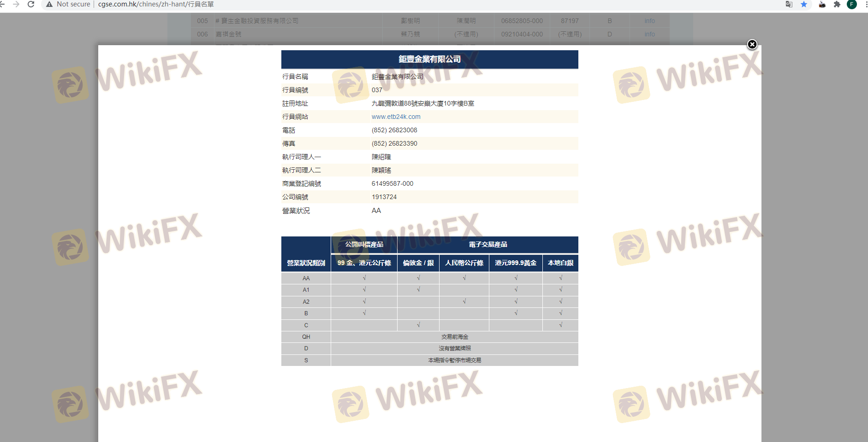
Task: Click background value 87197
Action: point(570,21)
